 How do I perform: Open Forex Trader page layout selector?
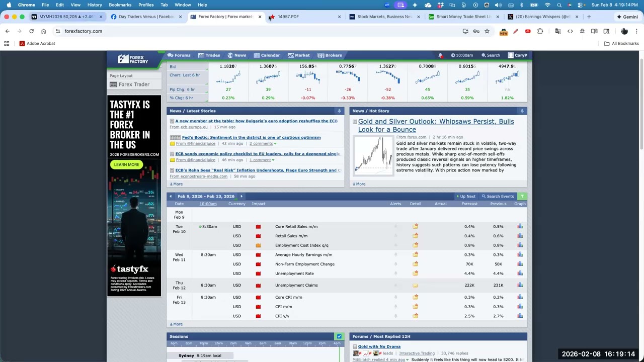coord(134,84)
